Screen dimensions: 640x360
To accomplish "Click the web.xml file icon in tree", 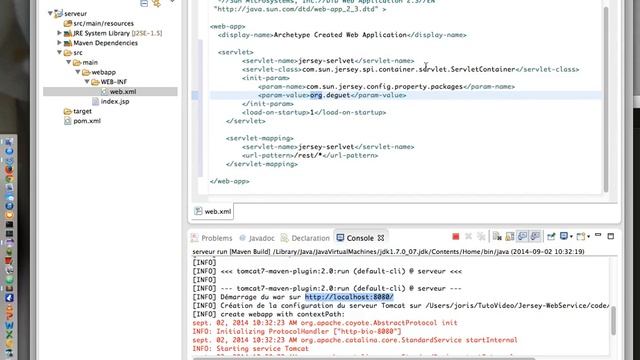I will click(104, 92).
